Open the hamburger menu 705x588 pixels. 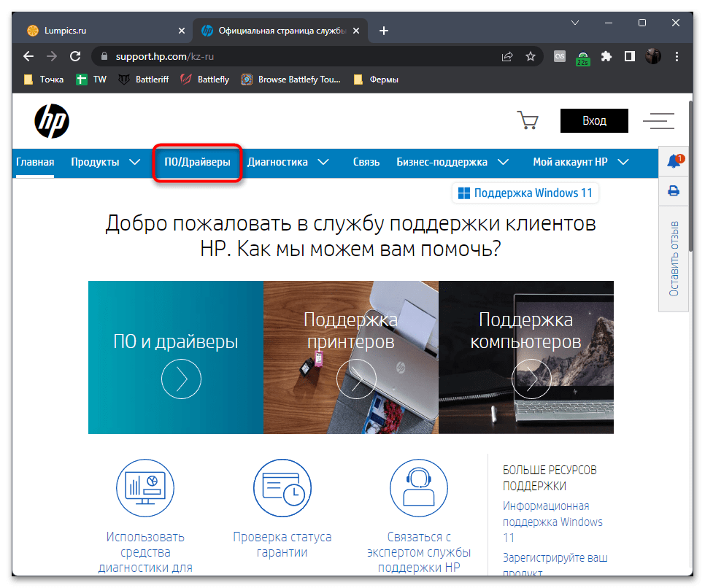(658, 121)
